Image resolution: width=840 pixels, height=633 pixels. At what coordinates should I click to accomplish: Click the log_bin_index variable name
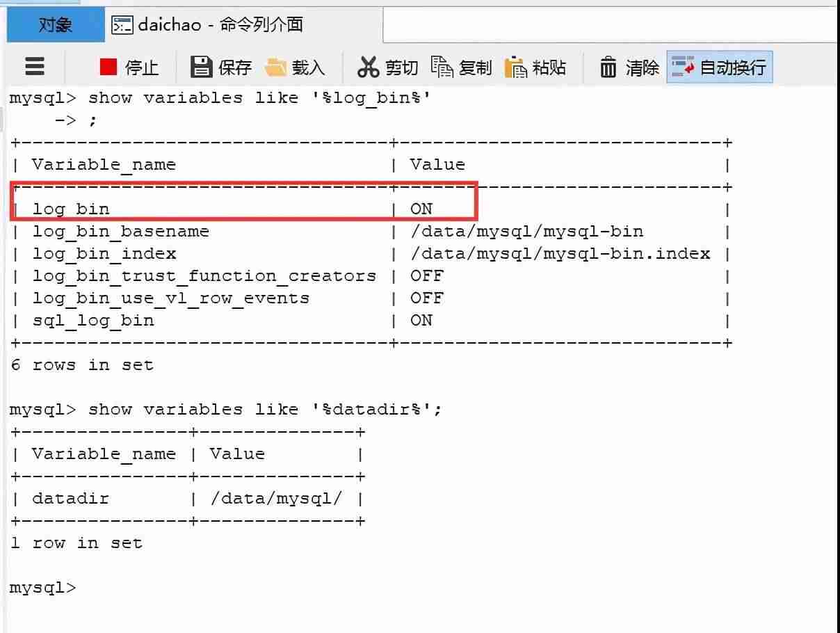point(104,253)
